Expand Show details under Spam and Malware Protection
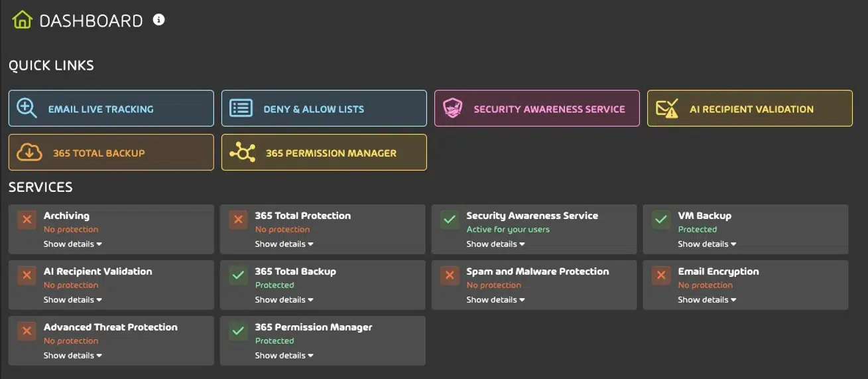The image size is (868, 379). pyautogui.click(x=496, y=299)
